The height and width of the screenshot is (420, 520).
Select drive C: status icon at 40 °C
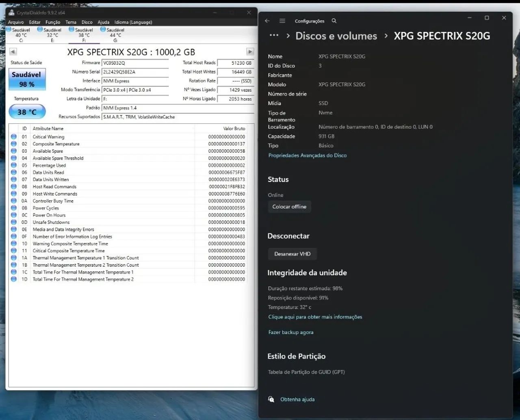pyautogui.click(x=9, y=29)
